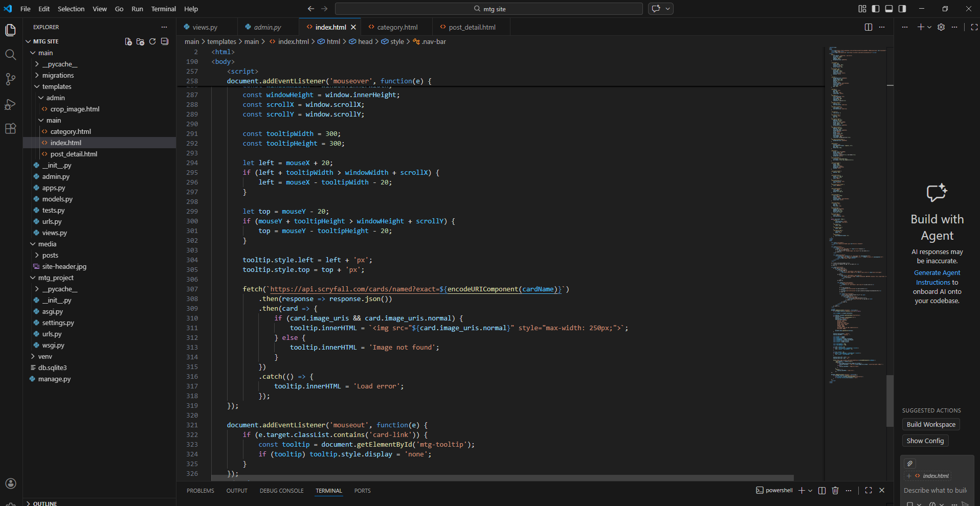
Task: Collapse the mtg_project folder
Action: point(55,278)
